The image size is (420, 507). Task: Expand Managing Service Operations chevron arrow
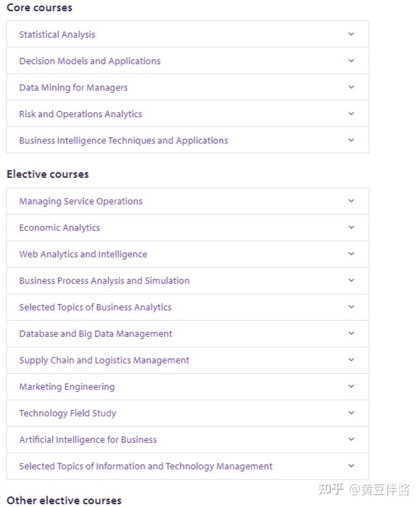point(351,201)
